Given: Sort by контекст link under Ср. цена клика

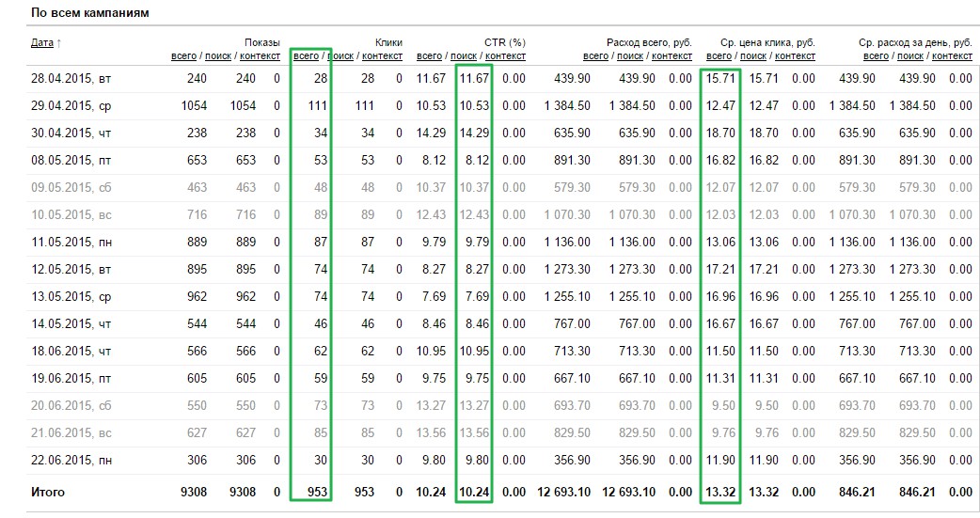Looking at the screenshot, I should [x=795, y=55].
